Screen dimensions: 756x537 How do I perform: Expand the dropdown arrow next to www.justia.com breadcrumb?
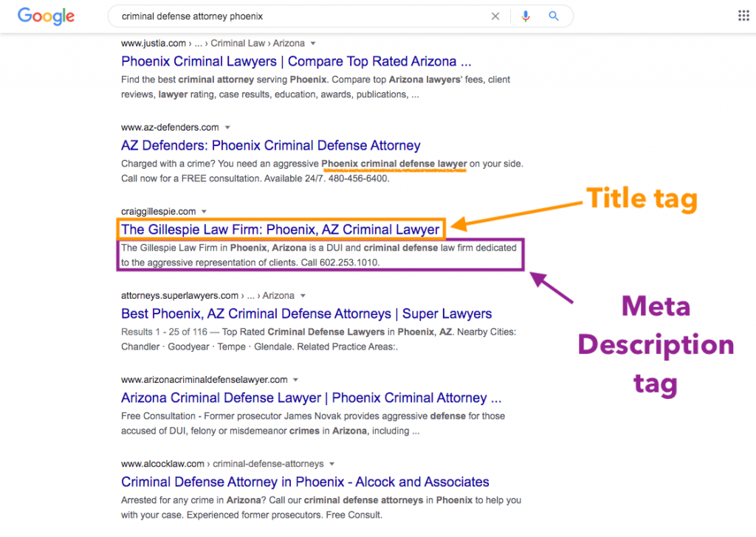pos(313,44)
